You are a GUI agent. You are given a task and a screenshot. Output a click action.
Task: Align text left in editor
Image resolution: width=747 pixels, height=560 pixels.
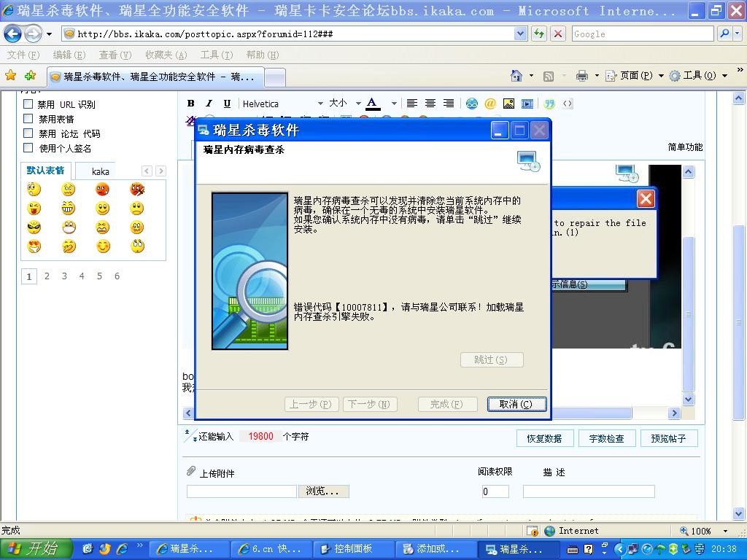tap(412, 104)
